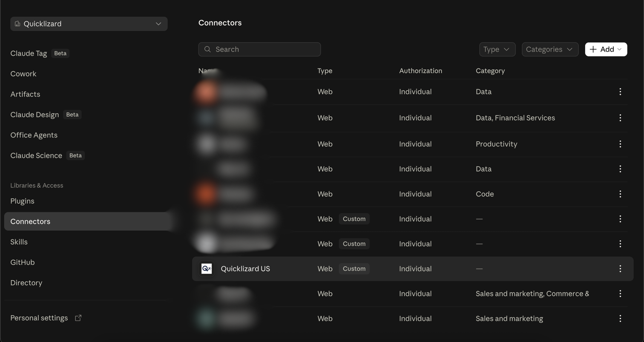This screenshot has width=644, height=342.
Task: Go to Claude Tag in sidebar
Action: [x=29, y=53]
